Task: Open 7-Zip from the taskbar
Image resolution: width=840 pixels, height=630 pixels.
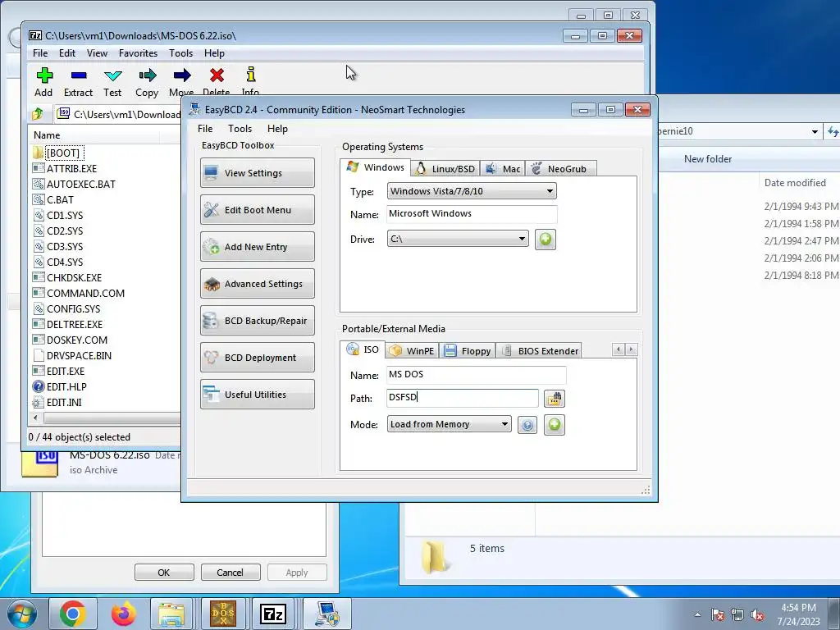Action: pyautogui.click(x=273, y=614)
